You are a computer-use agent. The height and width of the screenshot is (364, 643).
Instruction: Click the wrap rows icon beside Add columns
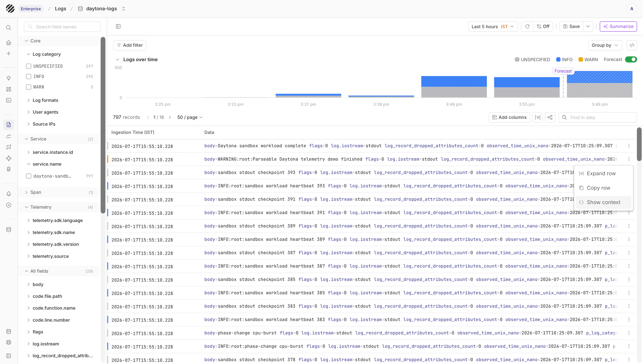point(537,117)
